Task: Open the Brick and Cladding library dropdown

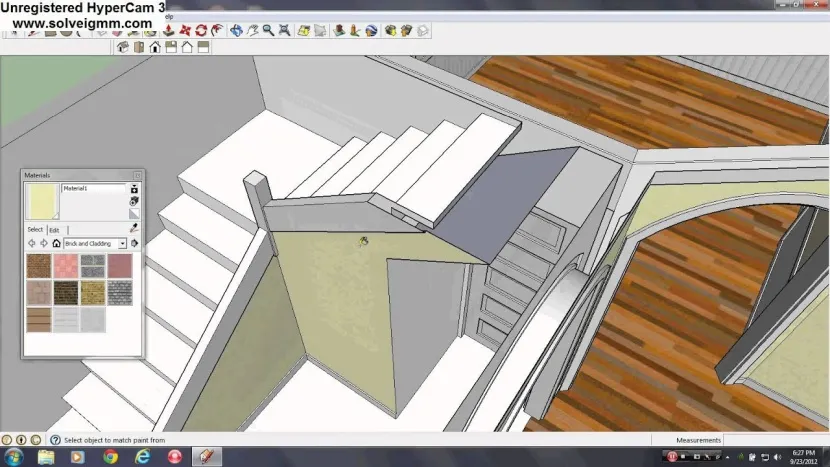Action: click(x=122, y=243)
